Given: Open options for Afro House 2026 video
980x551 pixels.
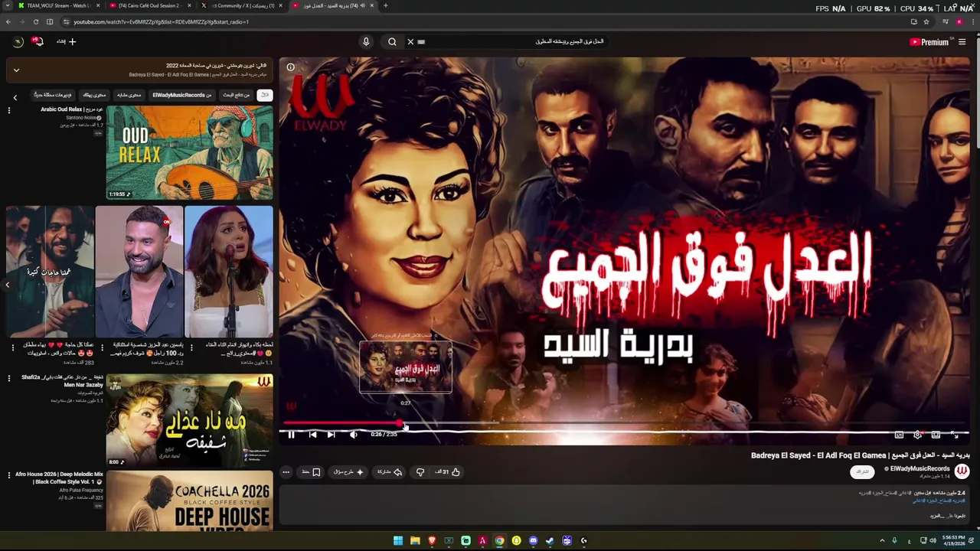Looking at the screenshot, I should pyautogui.click(x=9, y=476).
